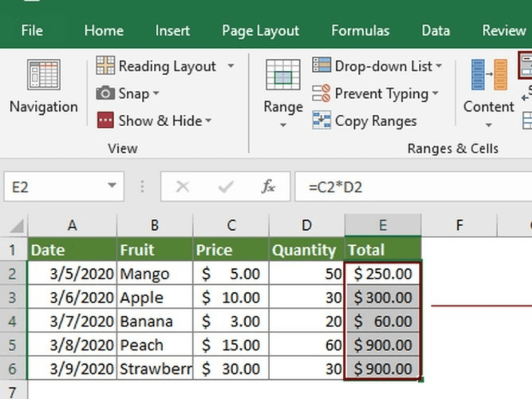Open the File menu tab
532x399 pixels.
[x=32, y=31]
